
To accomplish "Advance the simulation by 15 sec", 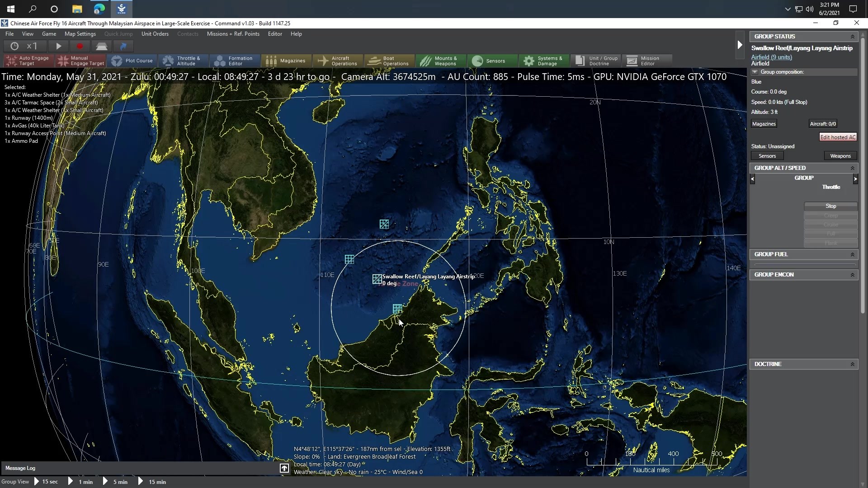I will pyautogui.click(x=46, y=482).
